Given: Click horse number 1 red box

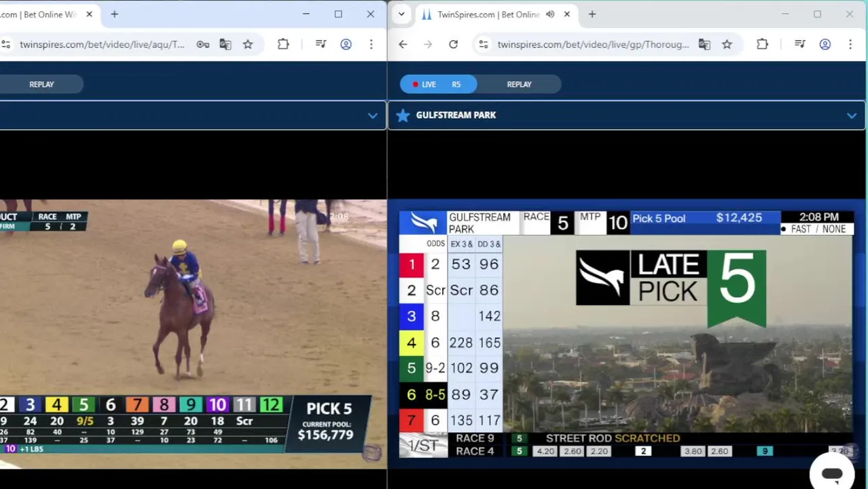Looking at the screenshot, I should [412, 264].
